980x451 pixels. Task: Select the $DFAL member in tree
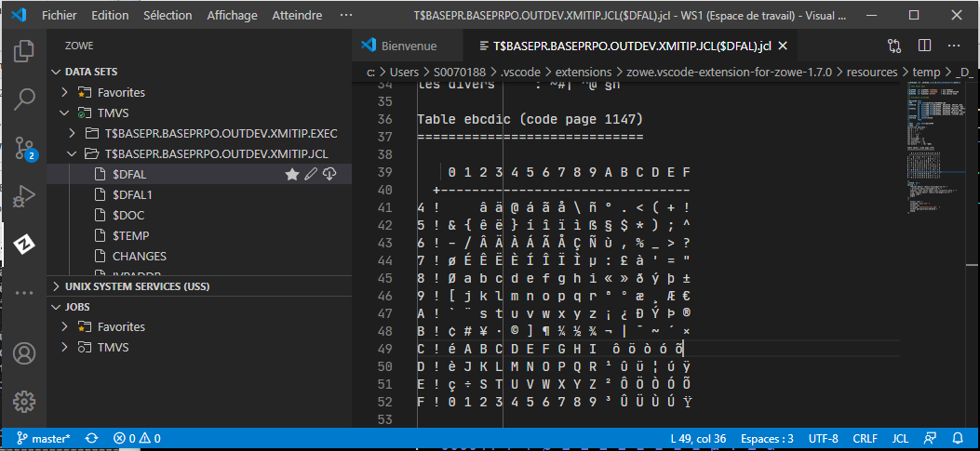(x=129, y=174)
